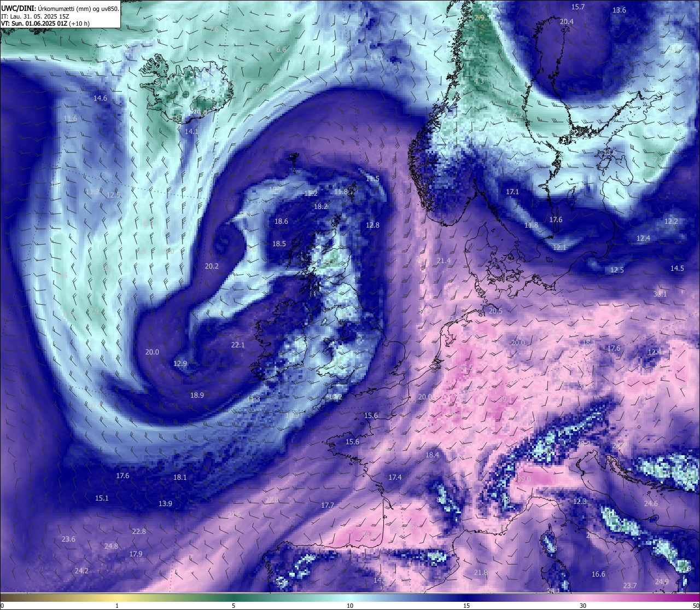Click the map value 18.6
The width and height of the screenshot is (700, 610).
[281, 222]
